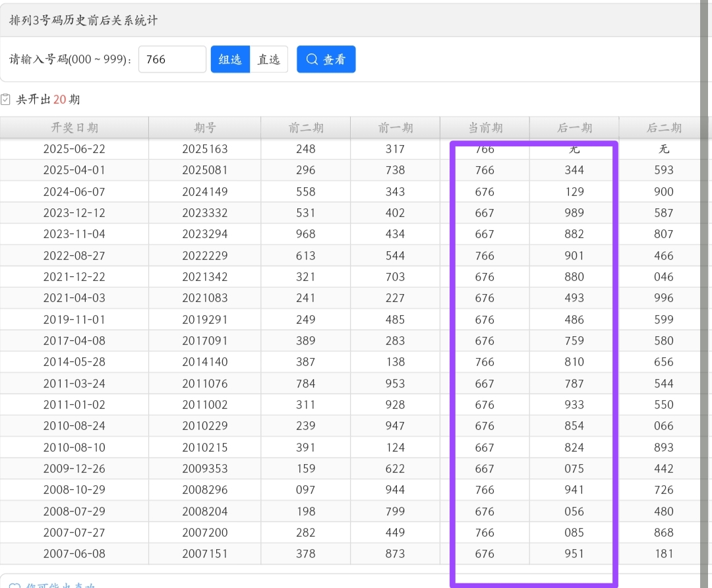Click the 后一期 value 056
The image size is (712, 588).
tap(574, 512)
